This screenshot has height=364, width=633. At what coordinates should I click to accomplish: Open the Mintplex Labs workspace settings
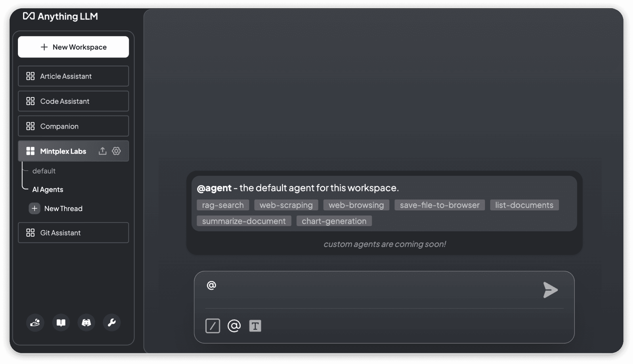116,151
